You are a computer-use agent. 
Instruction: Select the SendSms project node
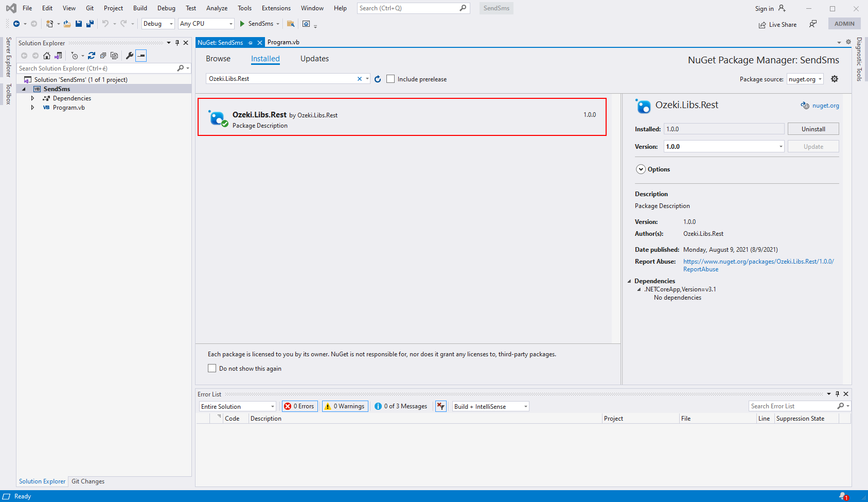57,89
